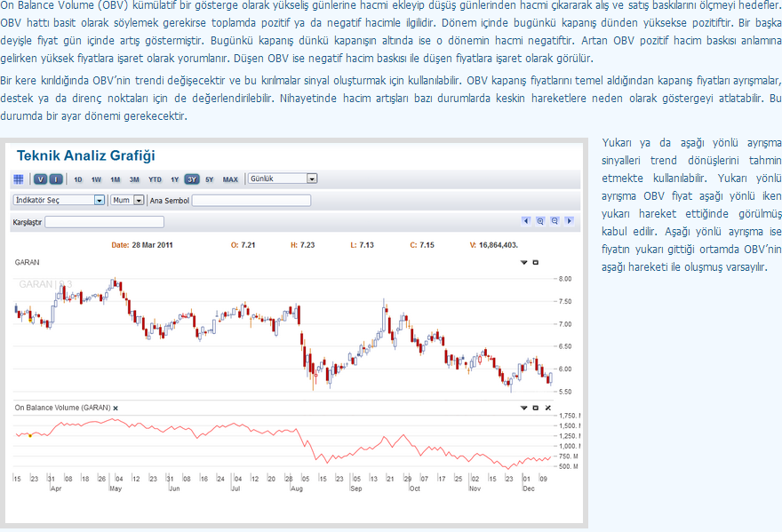This screenshot has width=782, height=532.
Task: Click the 8.00 price axis label
Action: tap(565, 279)
